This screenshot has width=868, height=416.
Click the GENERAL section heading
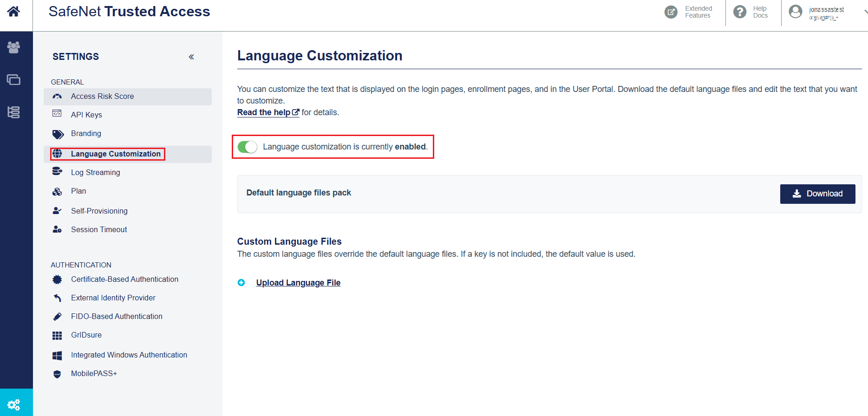[x=67, y=82]
